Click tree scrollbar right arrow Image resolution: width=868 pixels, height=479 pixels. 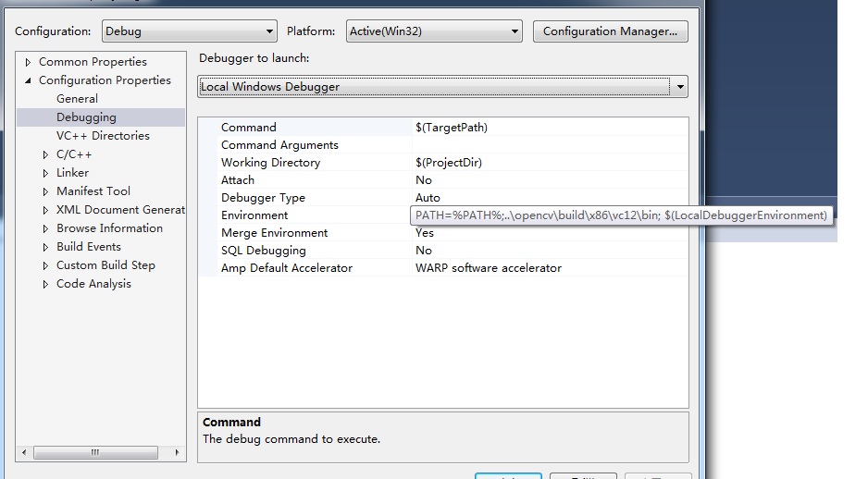coord(177,452)
